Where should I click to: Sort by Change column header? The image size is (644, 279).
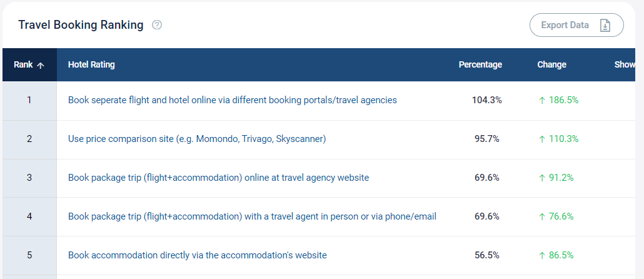[551, 64]
